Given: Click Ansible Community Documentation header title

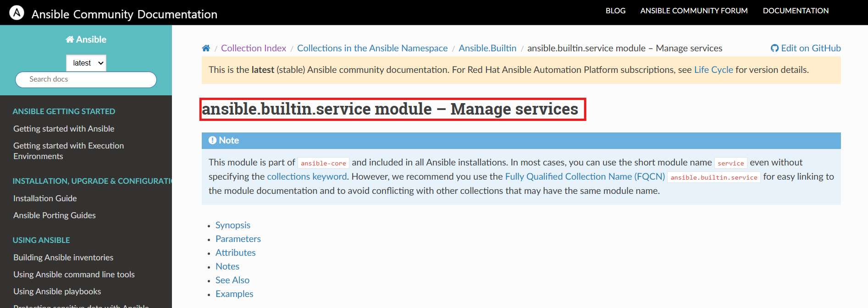Looking at the screenshot, I should [124, 14].
